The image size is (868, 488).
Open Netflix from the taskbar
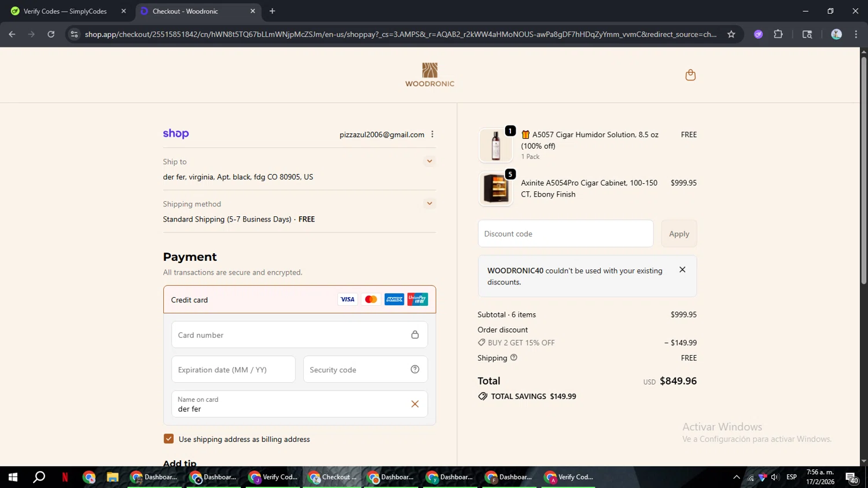65,477
